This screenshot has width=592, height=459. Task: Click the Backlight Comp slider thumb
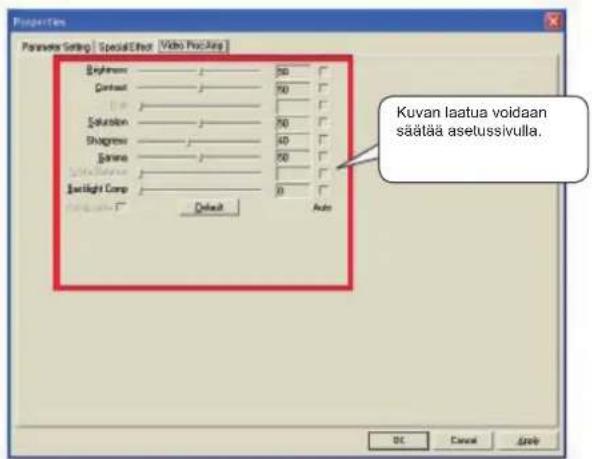point(141,190)
